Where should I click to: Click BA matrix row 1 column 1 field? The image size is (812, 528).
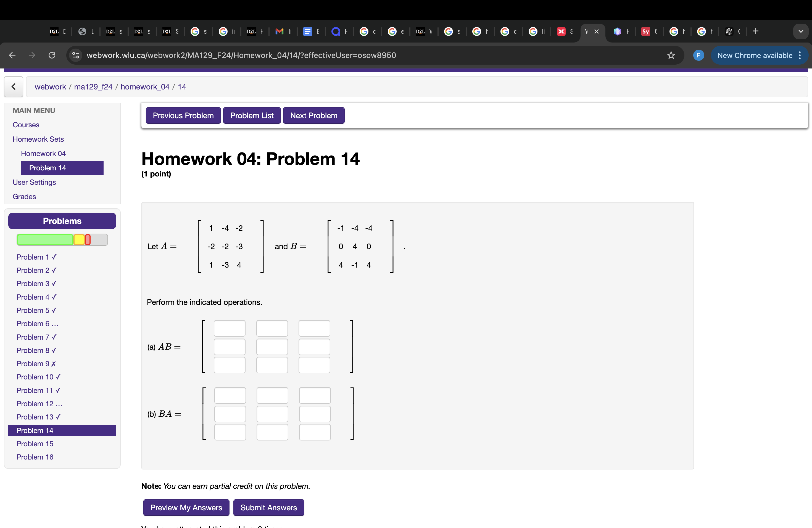pos(230,396)
